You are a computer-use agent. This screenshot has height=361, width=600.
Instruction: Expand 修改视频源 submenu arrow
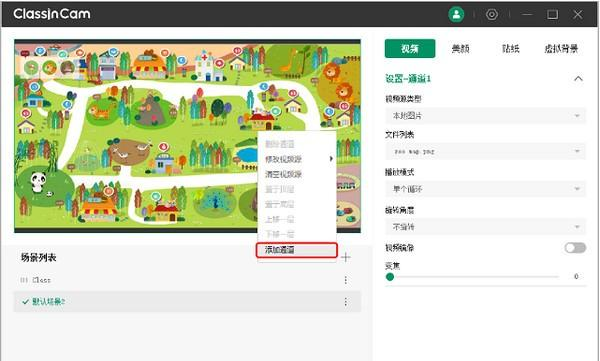coord(331,159)
